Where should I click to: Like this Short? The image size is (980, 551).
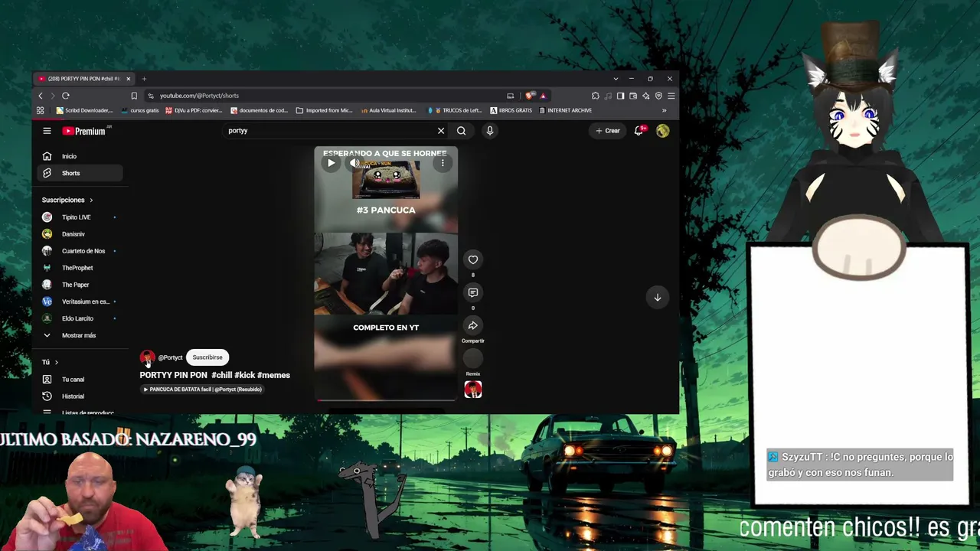473,259
